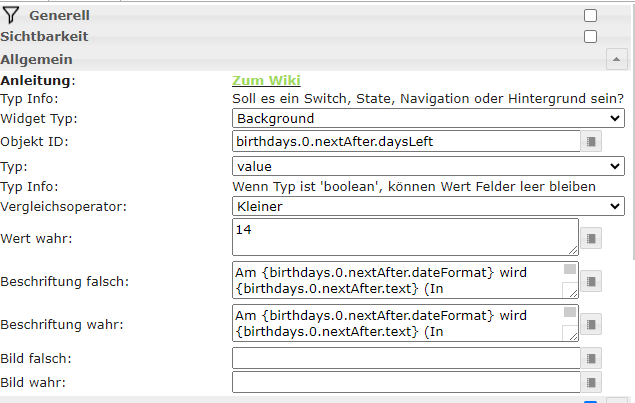The width and height of the screenshot is (635, 403).
Task: Open the Widget Typ dropdown
Action: tap(428, 119)
